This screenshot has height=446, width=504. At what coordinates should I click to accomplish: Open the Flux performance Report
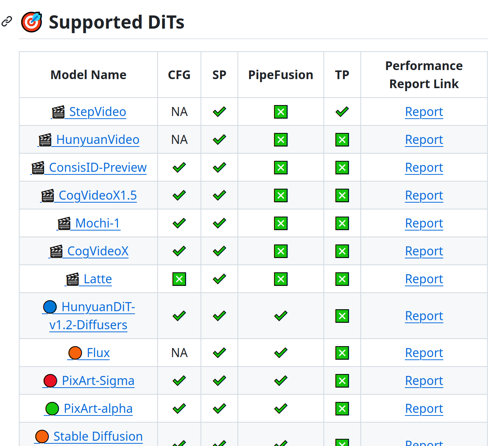(x=424, y=353)
